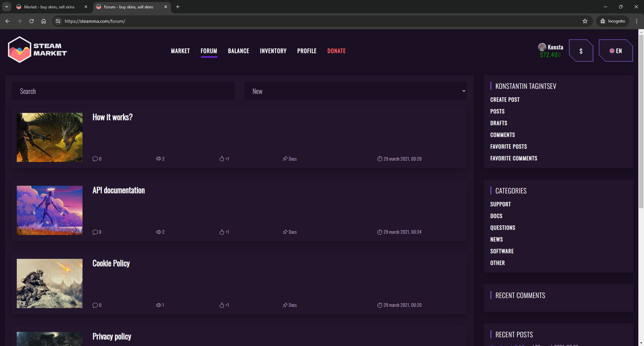Screen dimensions: 644x346
Task: Click the comment bubble icon on API documentation post
Action: pyautogui.click(x=95, y=232)
